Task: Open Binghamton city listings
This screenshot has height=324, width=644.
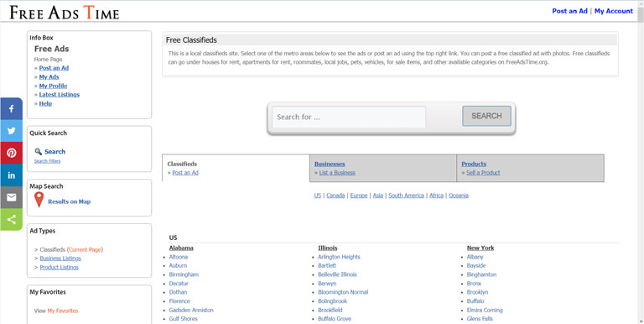Action: (x=481, y=274)
